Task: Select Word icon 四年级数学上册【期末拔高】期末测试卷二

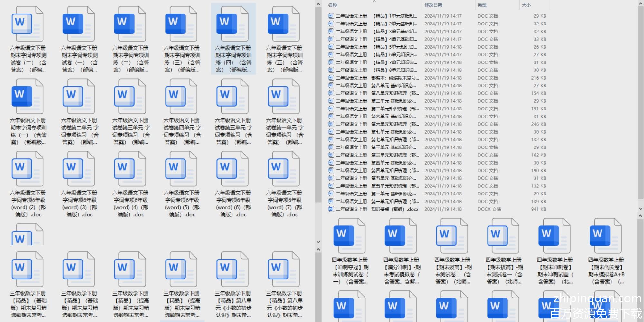Action: point(452,236)
